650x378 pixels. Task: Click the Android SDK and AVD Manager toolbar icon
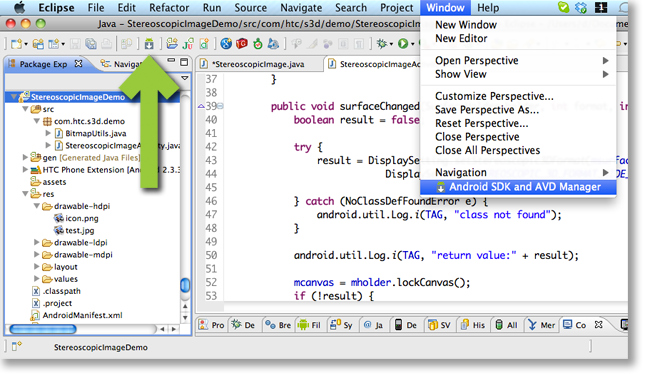pyautogui.click(x=149, y=44)
